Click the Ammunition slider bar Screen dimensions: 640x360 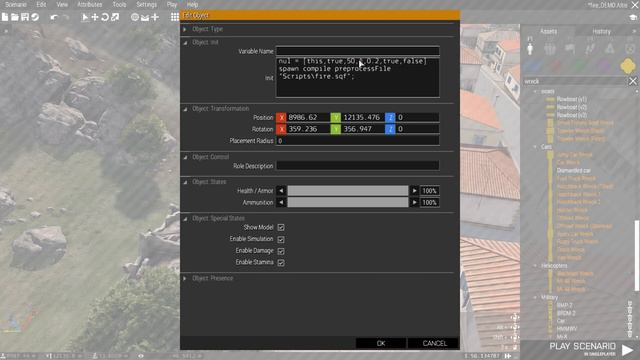(348, 202)
